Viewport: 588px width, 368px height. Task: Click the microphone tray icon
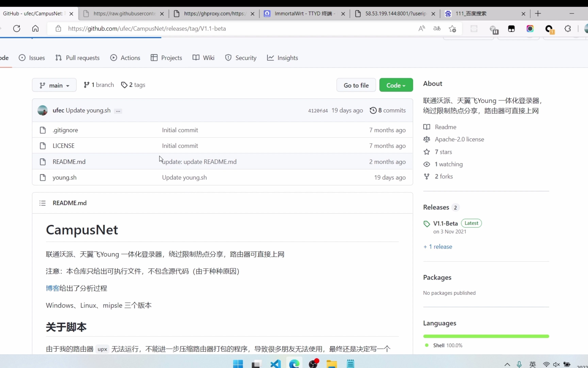519,364
